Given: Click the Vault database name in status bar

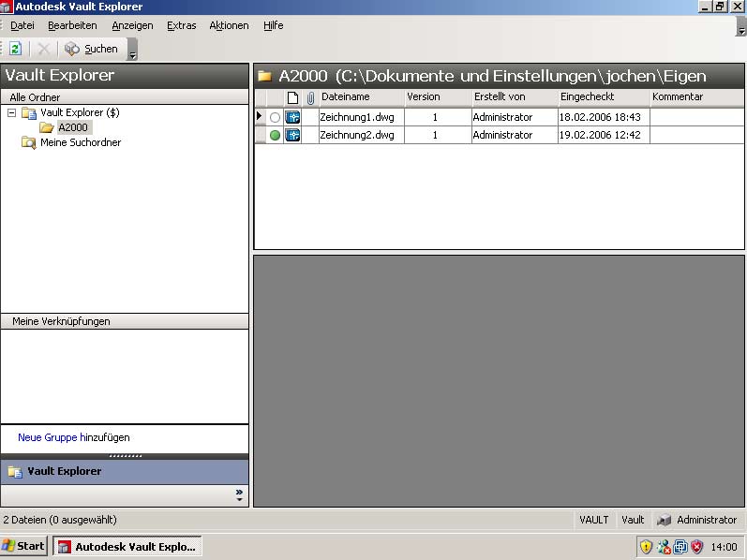Looking at the screenshot, I should (x=633, y=520).
